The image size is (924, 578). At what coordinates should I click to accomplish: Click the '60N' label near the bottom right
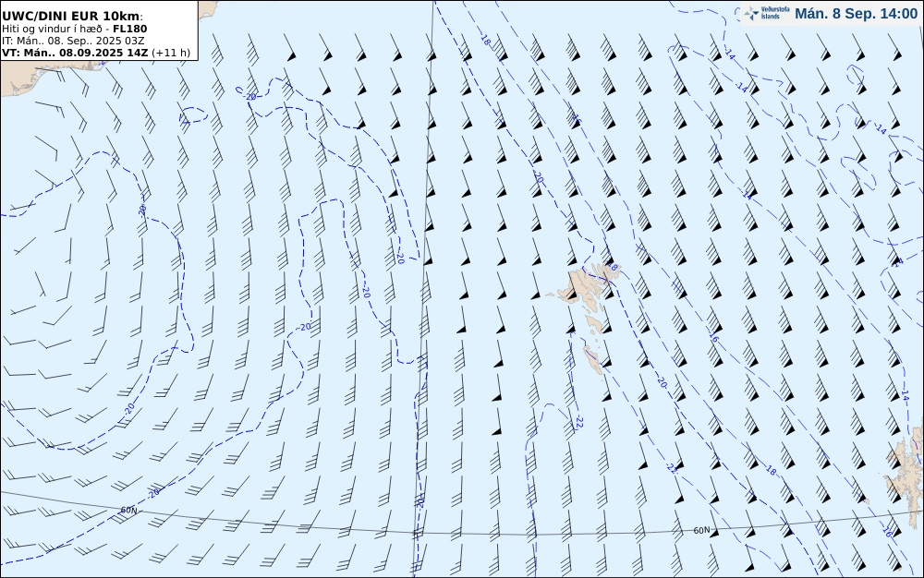pos(701,530)
